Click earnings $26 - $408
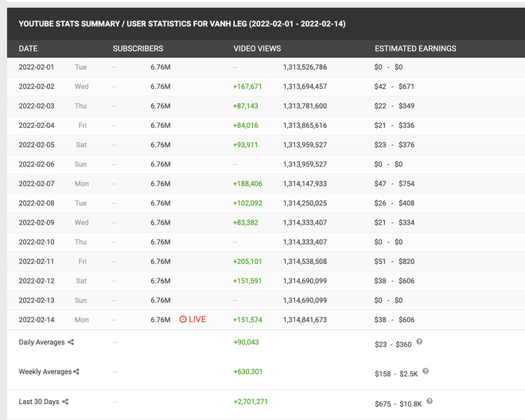The image size is (525, 420). (x=394, y=203)
